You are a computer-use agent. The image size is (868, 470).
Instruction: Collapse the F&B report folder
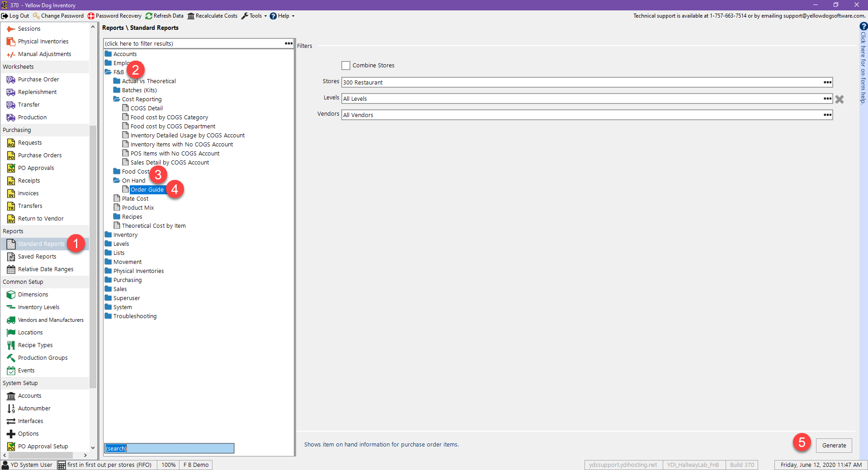(x=108, y=72)
